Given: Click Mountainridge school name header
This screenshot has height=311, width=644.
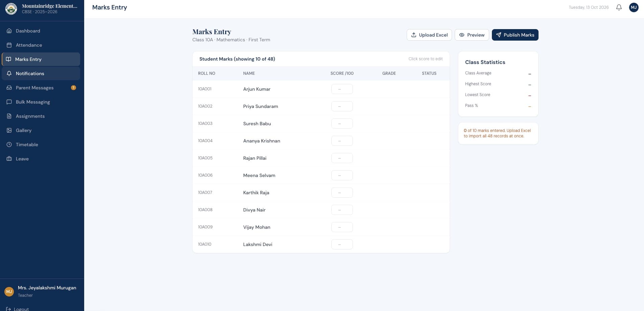Looking at the screenshot, I should click(49, 6).
